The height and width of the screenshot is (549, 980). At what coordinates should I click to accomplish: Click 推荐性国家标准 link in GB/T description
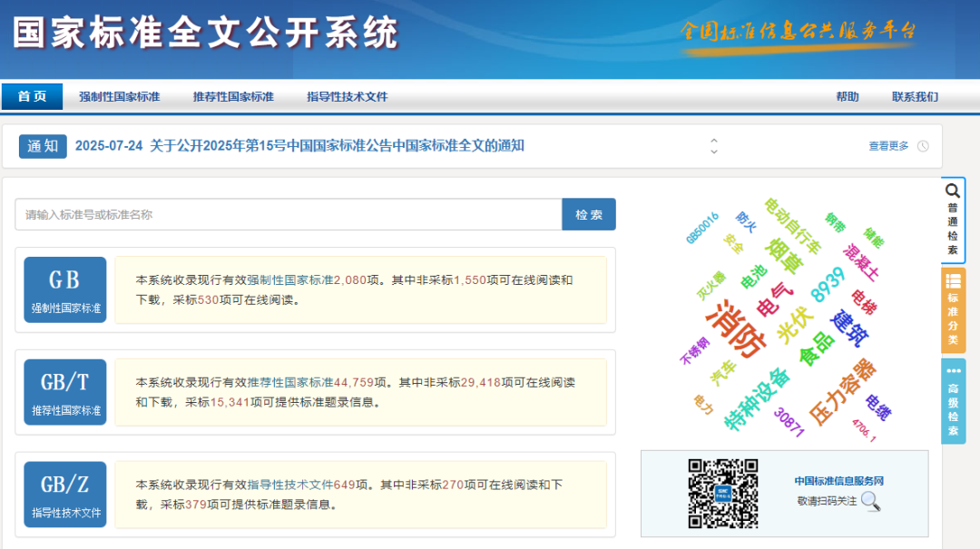point(290,382)
